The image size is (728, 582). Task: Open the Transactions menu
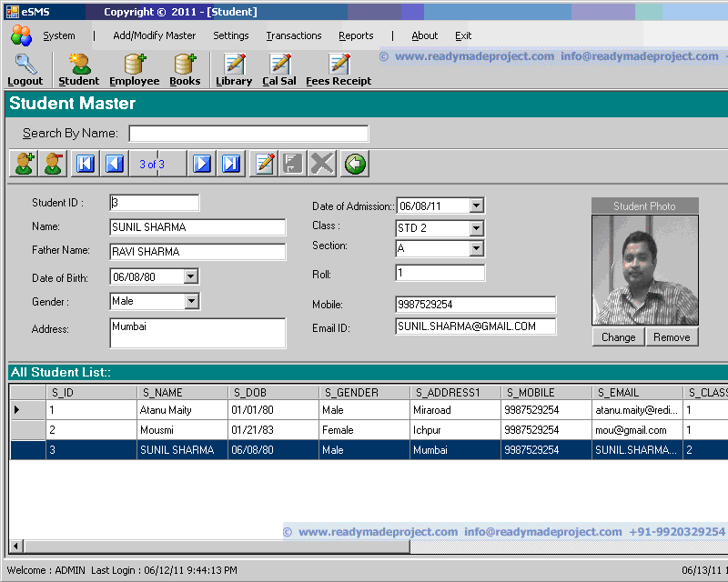(x=294, y=35)
